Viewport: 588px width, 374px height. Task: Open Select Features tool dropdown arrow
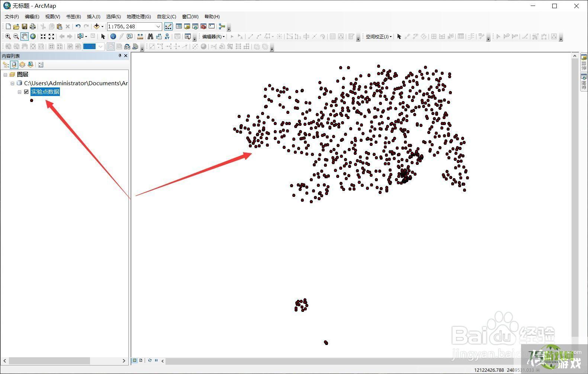pyautogui.click(x=86, y=36)
